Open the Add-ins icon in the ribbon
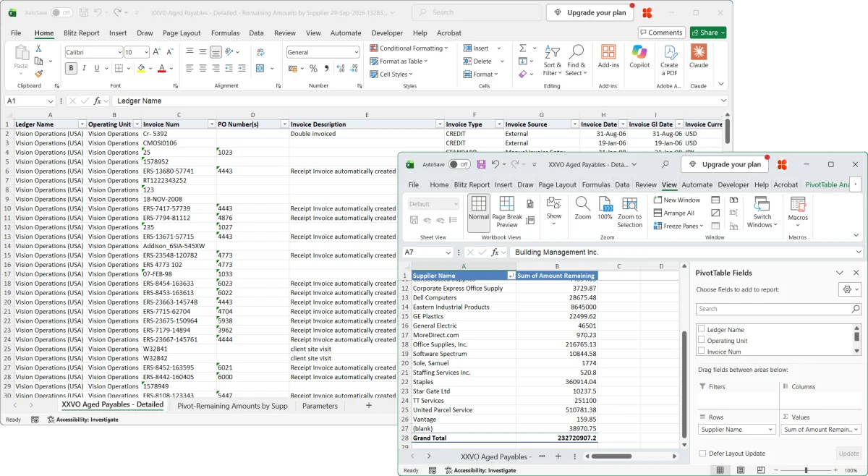Viewport: 868px width, 476px height. pos(608,56)
